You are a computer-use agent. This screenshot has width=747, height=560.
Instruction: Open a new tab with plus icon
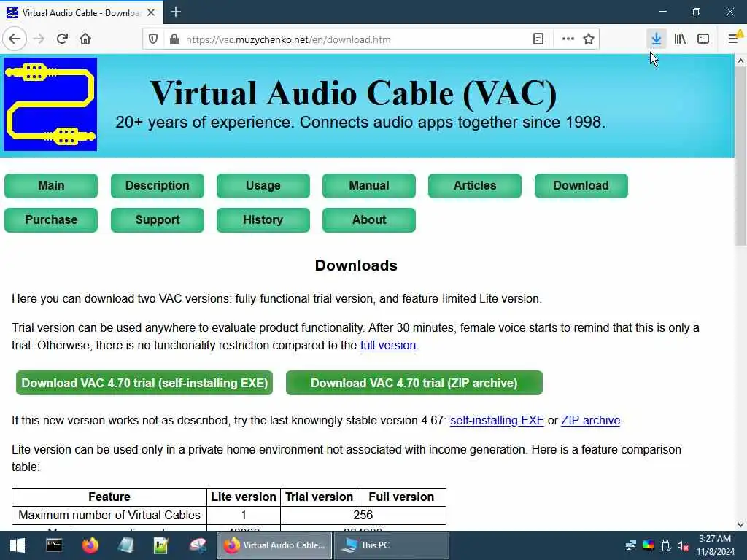pyautogui.click(x=176, y=12)
